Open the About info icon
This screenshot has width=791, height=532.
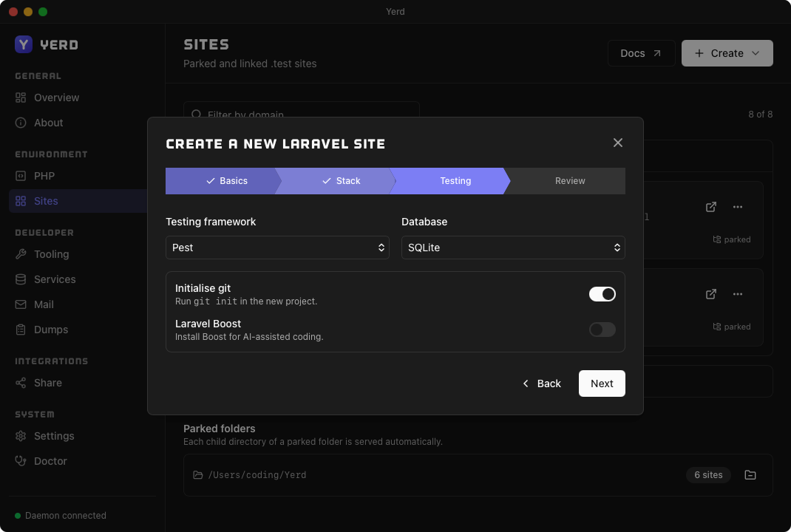coord(21,123)
